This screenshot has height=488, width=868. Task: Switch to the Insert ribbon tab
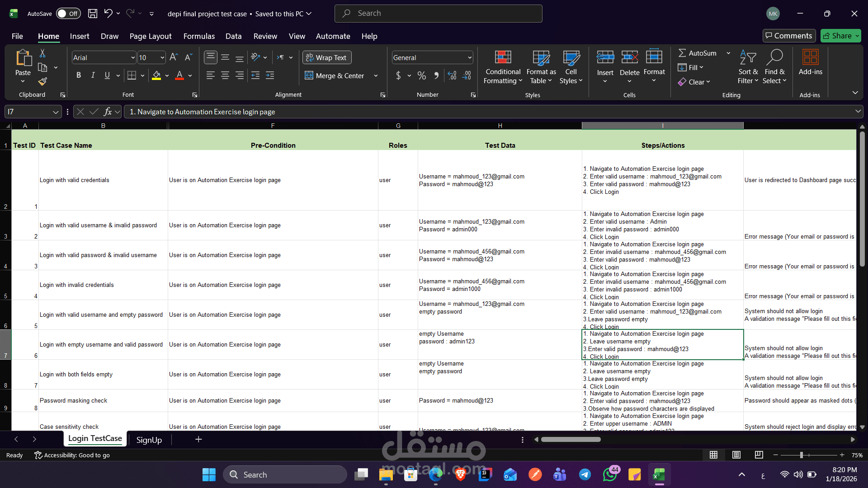coord(80,36)
